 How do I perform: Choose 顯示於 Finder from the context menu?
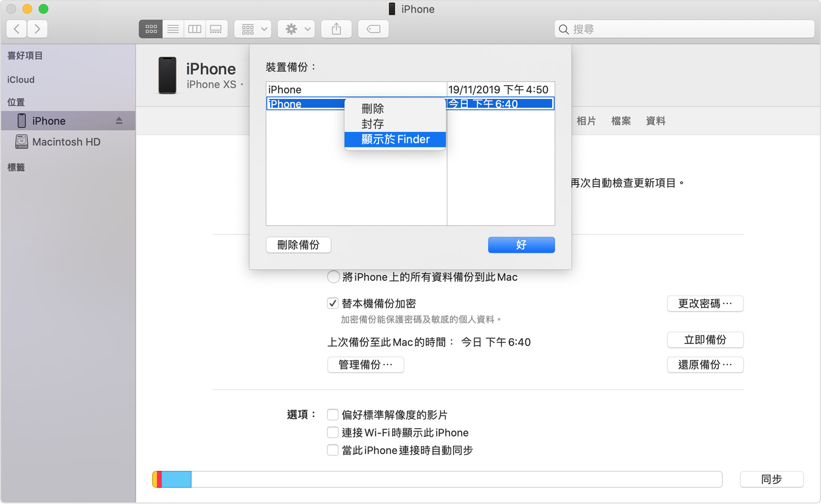tap(395, 139)
